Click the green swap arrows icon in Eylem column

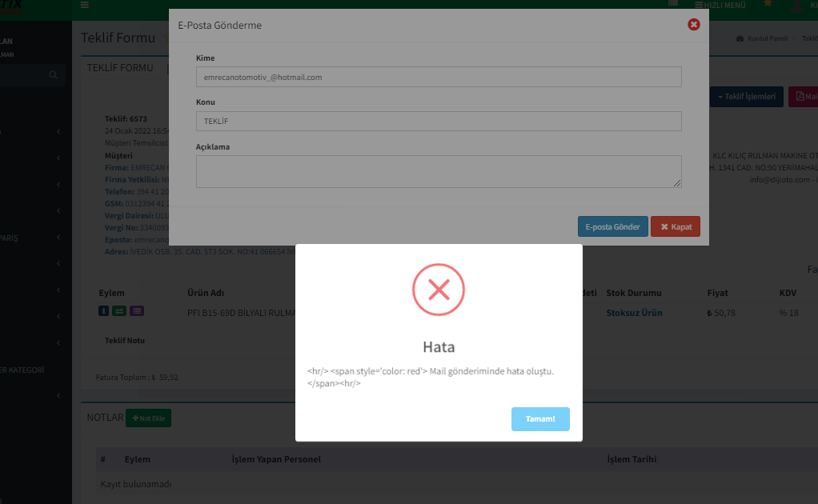pos(119,311)
